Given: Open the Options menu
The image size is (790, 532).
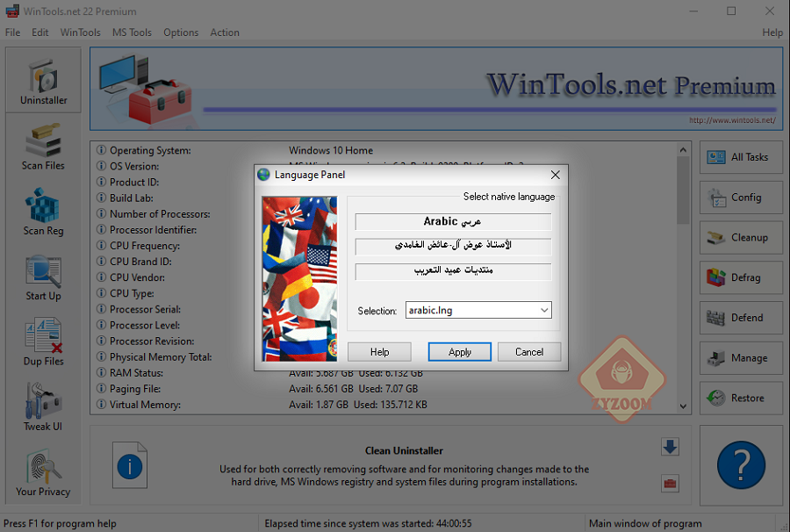Looking at the screenshot, I should 181,32.
